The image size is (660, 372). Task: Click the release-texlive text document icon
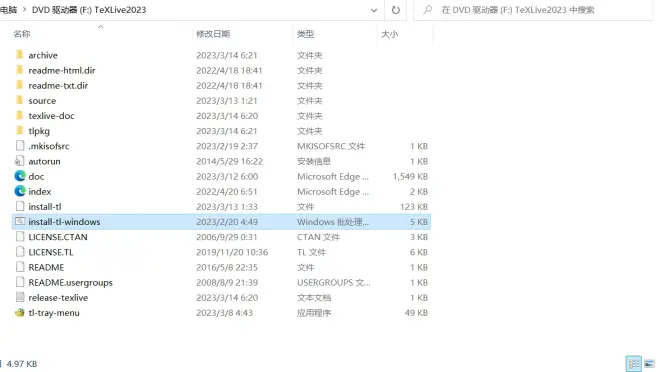20,297
